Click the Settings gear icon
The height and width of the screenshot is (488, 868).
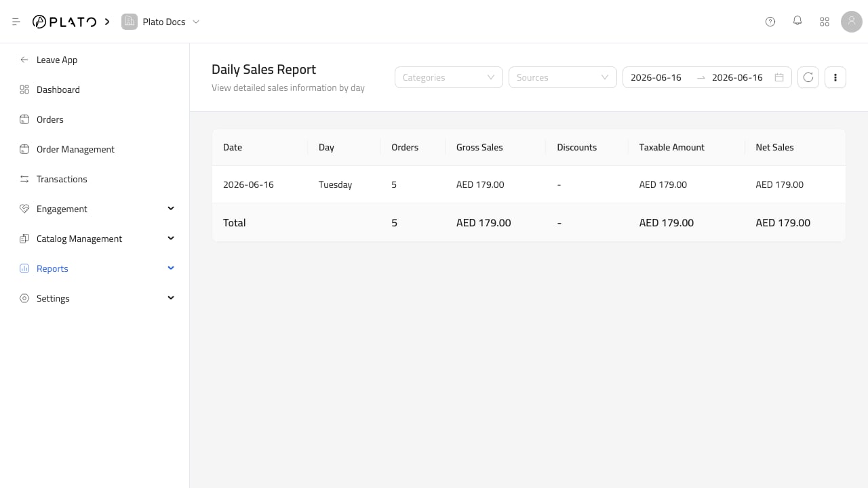(24, 298)
